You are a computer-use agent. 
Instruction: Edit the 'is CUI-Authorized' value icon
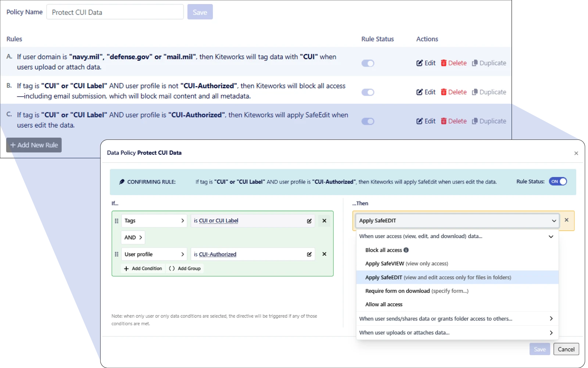[x=309, y=254]
